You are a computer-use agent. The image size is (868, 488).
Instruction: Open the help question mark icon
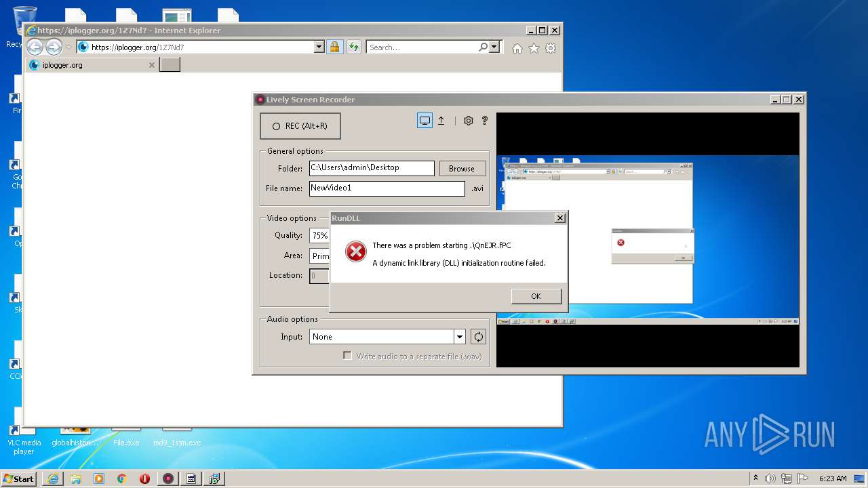tap(484, 121)
